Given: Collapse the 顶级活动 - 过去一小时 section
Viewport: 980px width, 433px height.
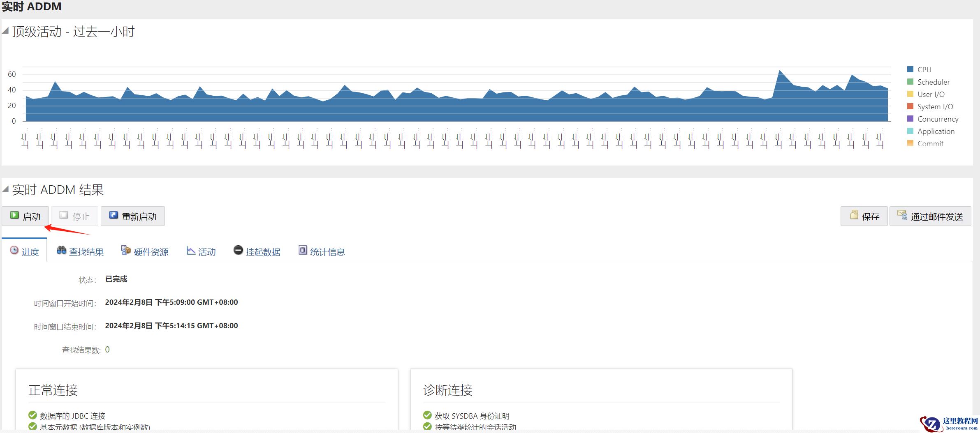Looking at the screenshot, I should click(x=5, y=30).
